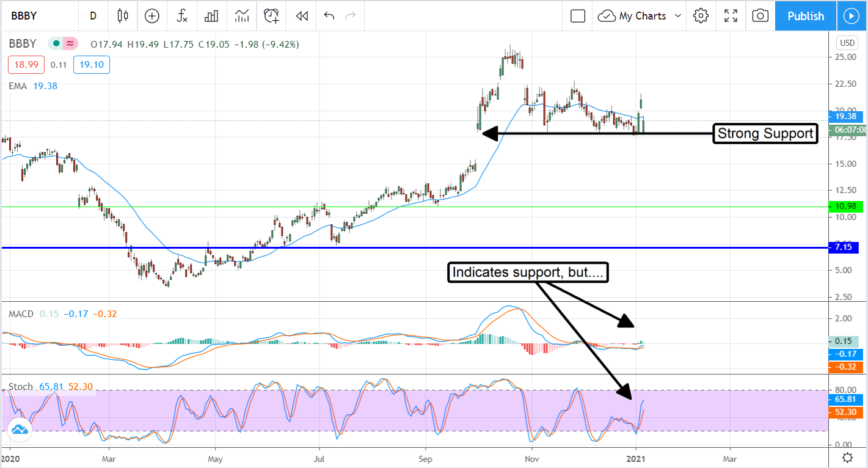The width and height of the screenshot is (868, 468).
Task: Click the blue 19.10 buy price button
Action: click(x=92, y=65)
